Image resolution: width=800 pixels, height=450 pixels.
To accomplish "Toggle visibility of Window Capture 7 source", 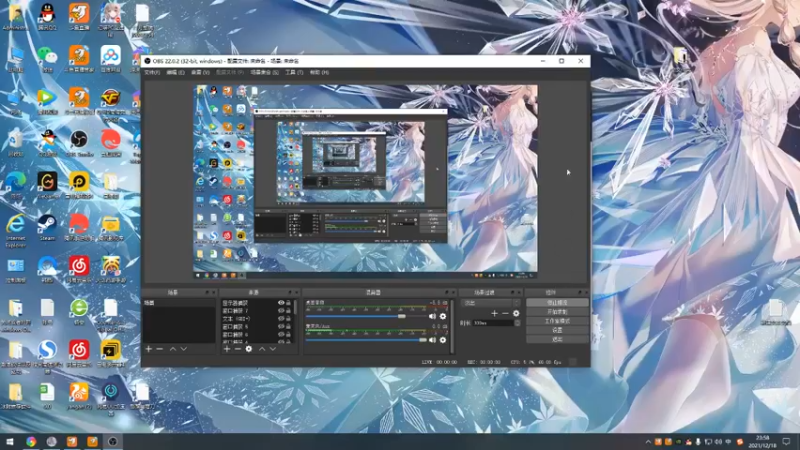I will point(281,310).
